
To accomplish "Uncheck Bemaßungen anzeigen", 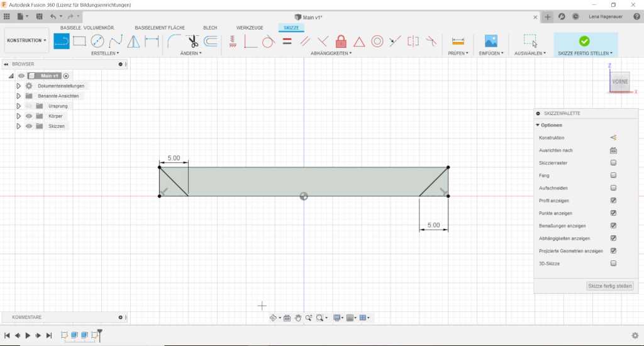I will coord(613,226).
